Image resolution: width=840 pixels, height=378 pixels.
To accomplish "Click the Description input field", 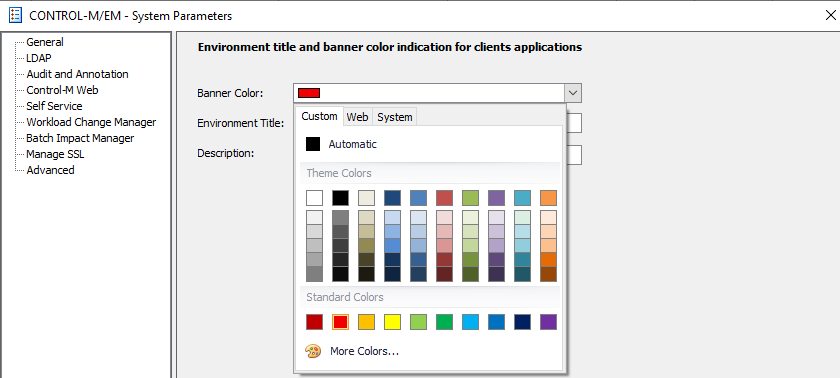I will [x=574, y=155].
